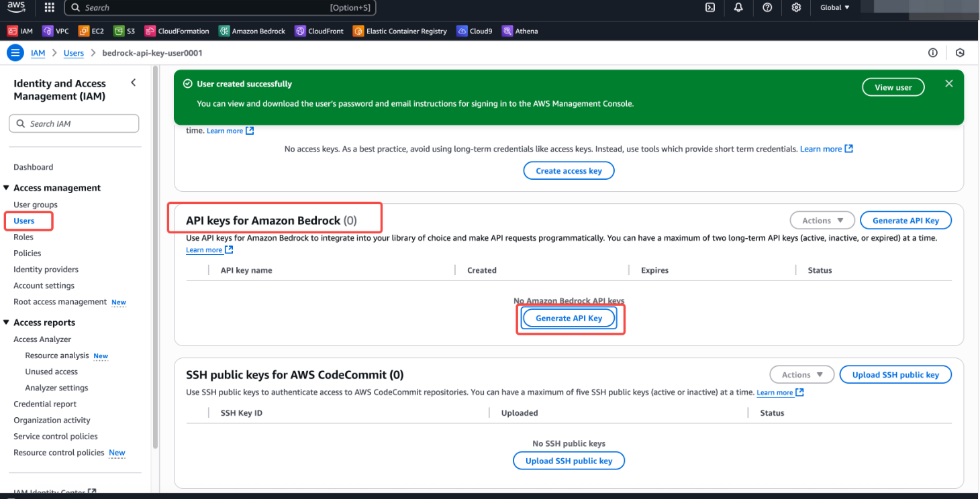
Task: Go to Dashboard in the IAM sidebar
Action: point(33,167)
